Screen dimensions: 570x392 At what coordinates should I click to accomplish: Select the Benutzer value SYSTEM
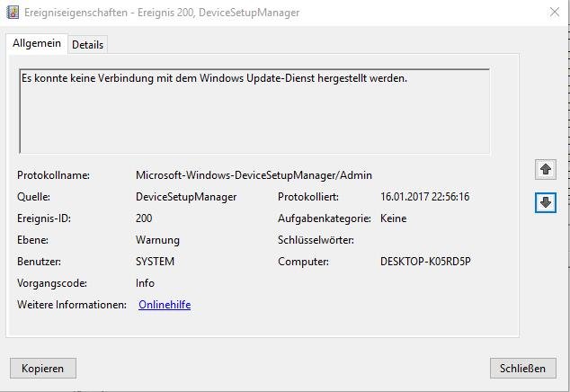[x=156, y=262]
